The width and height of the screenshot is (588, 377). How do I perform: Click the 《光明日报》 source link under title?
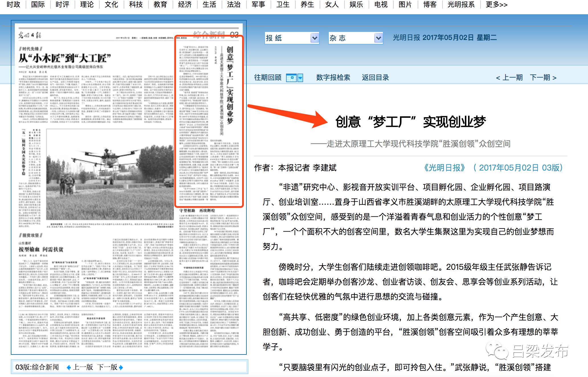tap(444, 168)
